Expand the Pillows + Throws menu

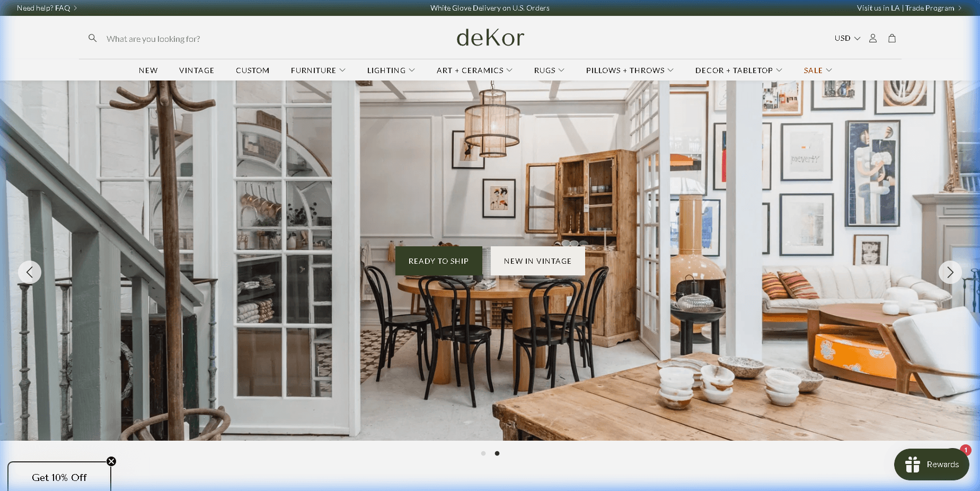click(x=630, y=70)
